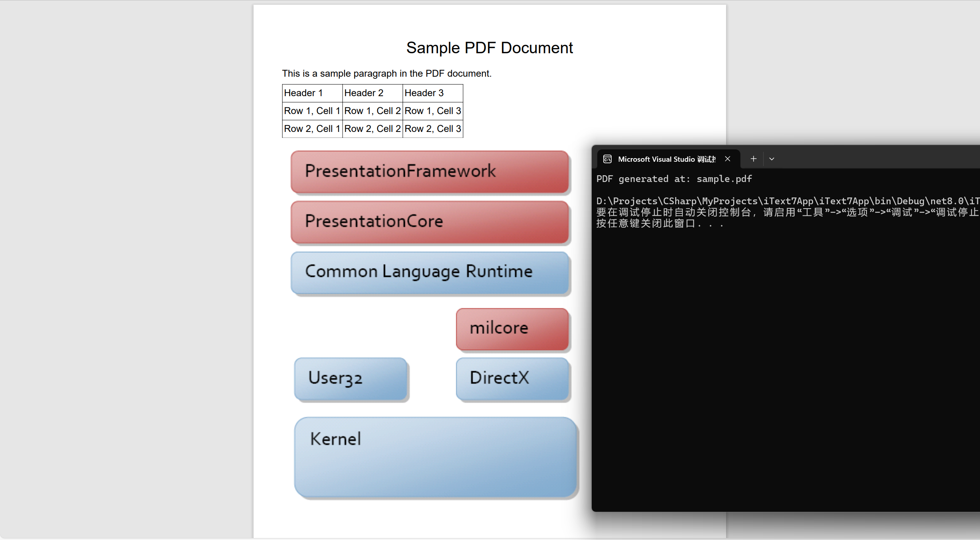Viewport: 980px width, 540px height.
Task: Click the Sample PDF Document title
Action: (489, 47)
